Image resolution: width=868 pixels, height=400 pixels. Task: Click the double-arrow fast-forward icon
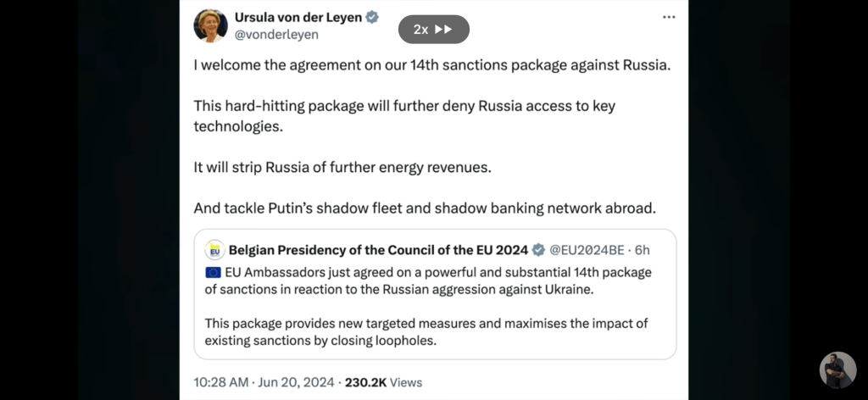443,30
